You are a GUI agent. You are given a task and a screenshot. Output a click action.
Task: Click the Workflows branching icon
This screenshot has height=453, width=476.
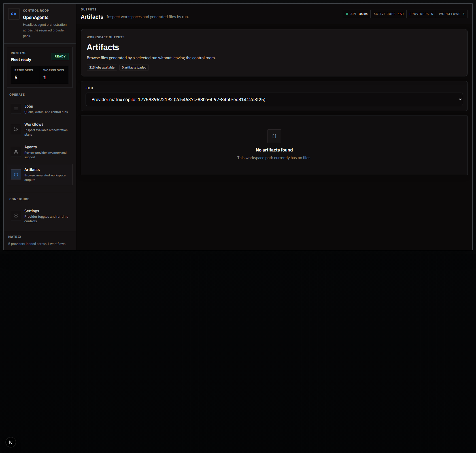pos(16,129)
